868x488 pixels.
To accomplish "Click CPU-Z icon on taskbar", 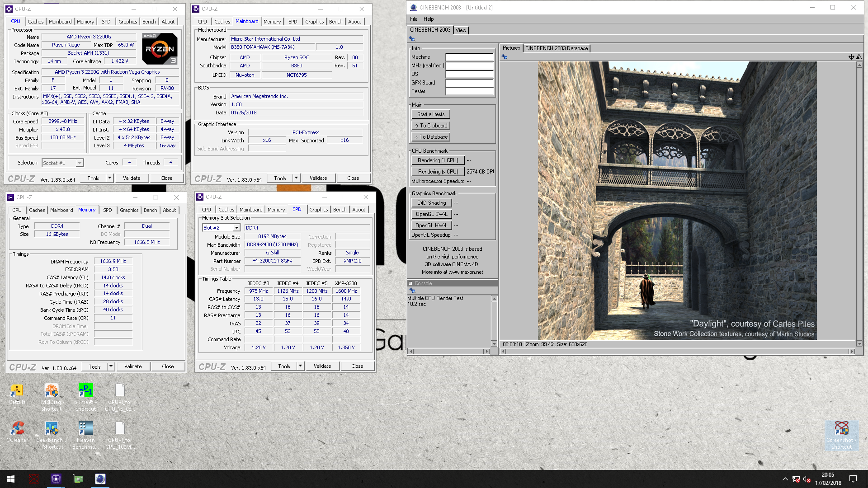I will point(56,479).
